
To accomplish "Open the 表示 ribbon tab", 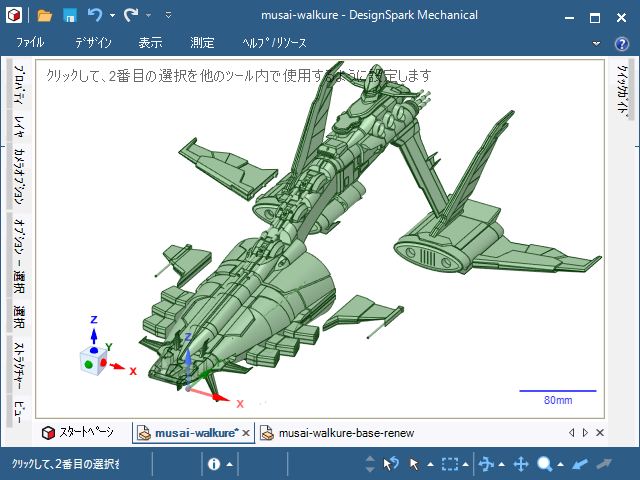I will point(150,42).
